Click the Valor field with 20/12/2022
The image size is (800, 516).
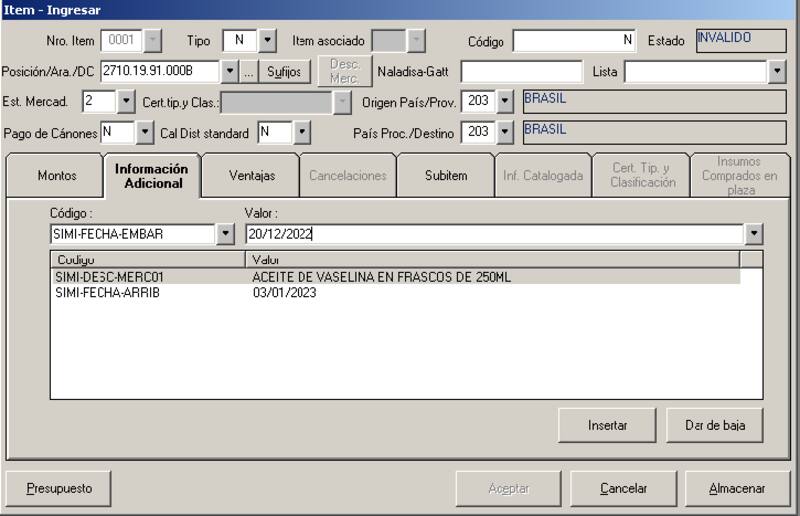pyautogui.click(x=494, y=234)
